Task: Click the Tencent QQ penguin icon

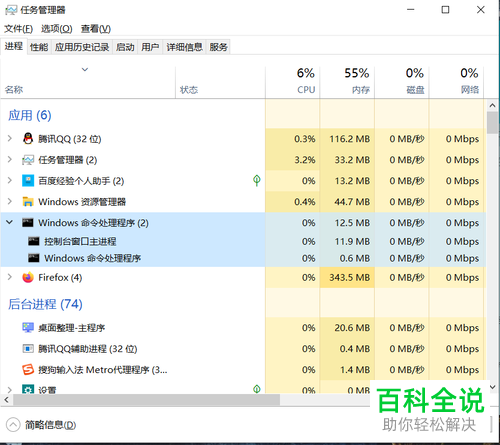Action: (28, 138)
